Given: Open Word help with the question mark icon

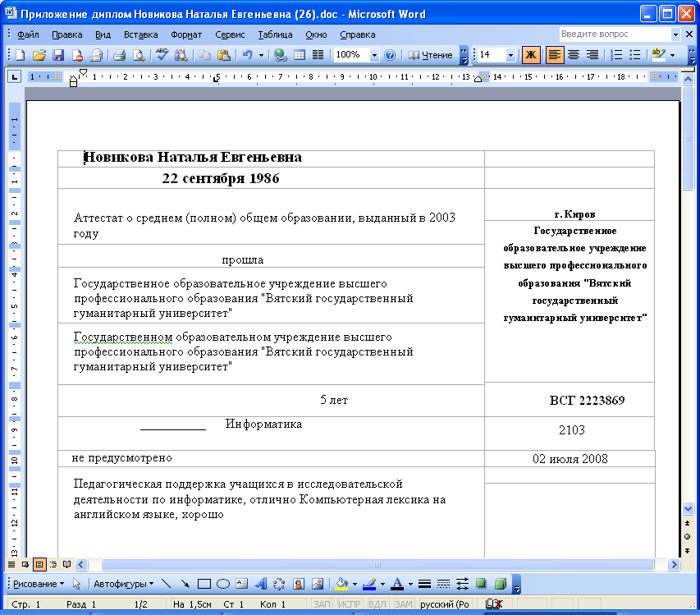Looking at the screenshot, I should pyautogui.click(x=390, y=55).
